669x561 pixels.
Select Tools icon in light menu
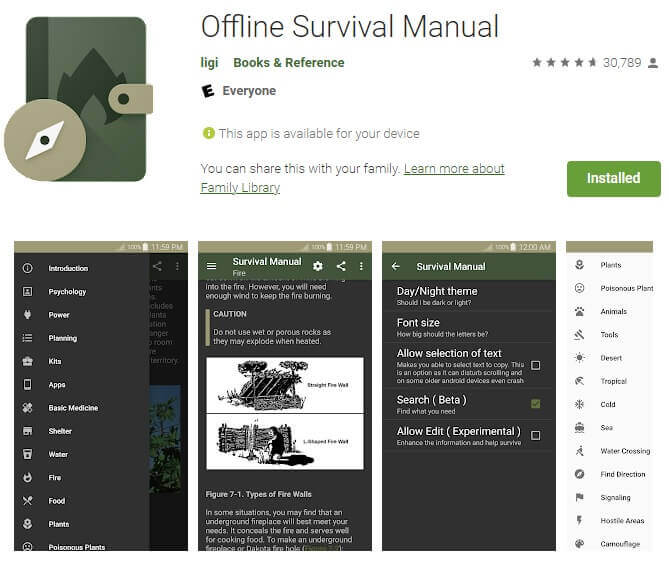click(x=579, y=334)
